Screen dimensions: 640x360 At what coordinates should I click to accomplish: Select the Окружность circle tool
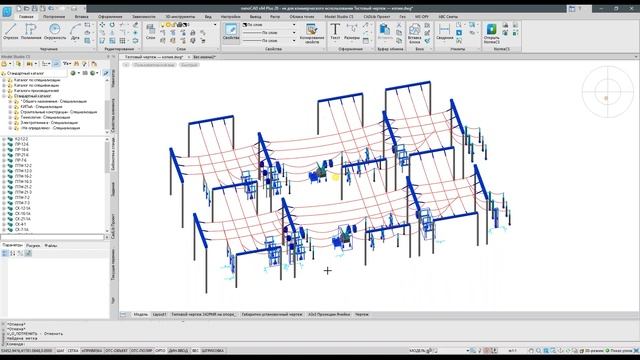[x=55, y=32]
